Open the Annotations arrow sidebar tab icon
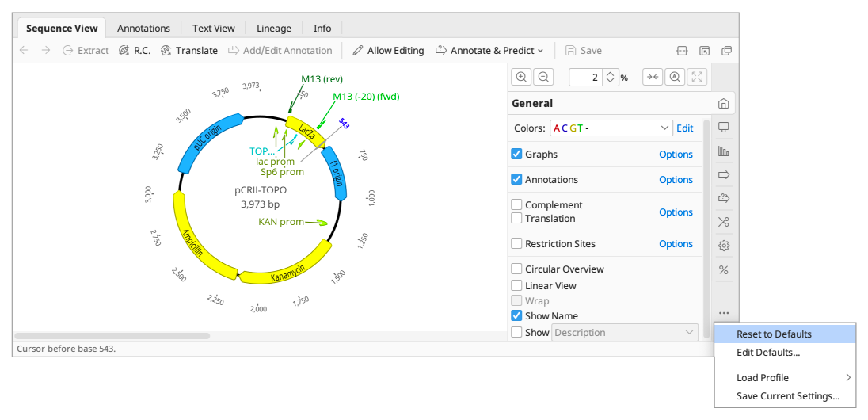This screenshot has height=420, width=868. [x=723, y=174]
